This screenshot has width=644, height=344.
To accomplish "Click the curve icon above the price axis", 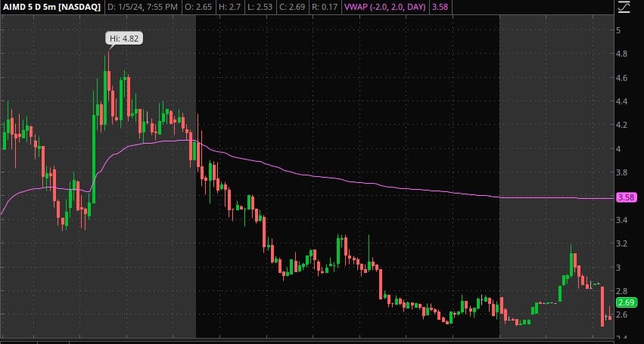I will click(624, 7).
